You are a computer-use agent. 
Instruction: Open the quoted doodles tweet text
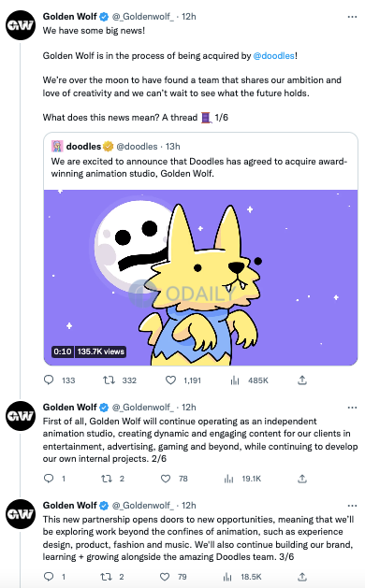(199, 167)
